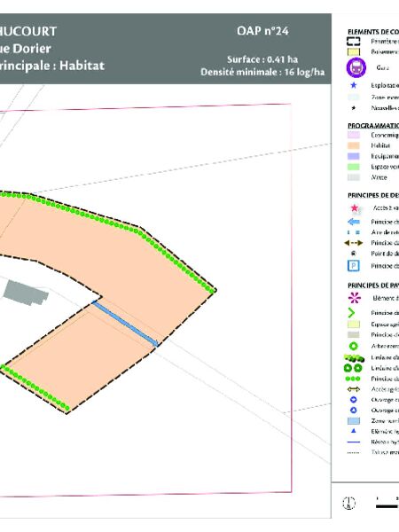Click the OAP n°24 title text
This screenshot has height=532, width=399.
click(x=263, y=31)
